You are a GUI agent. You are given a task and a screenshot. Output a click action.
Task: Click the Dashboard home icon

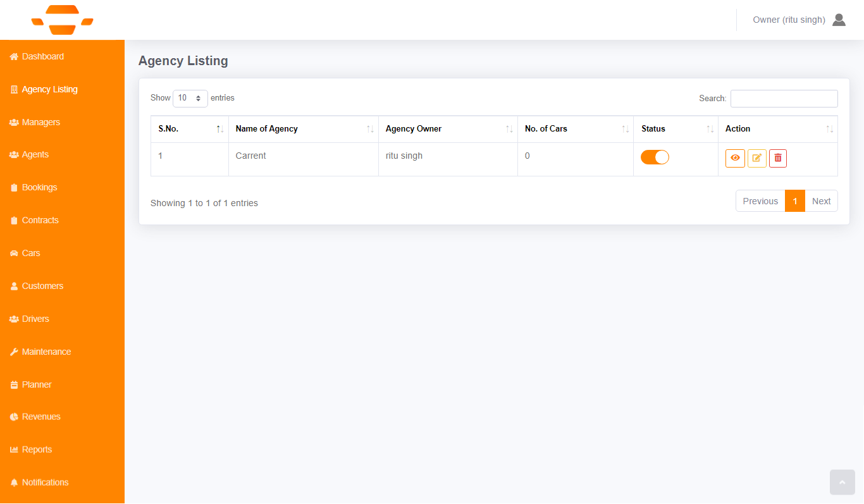[x=14, y=57]
